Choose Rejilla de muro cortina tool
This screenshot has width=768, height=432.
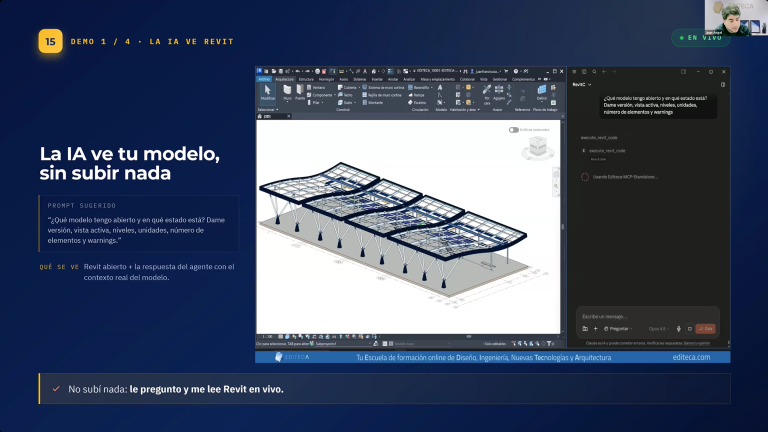382,95
